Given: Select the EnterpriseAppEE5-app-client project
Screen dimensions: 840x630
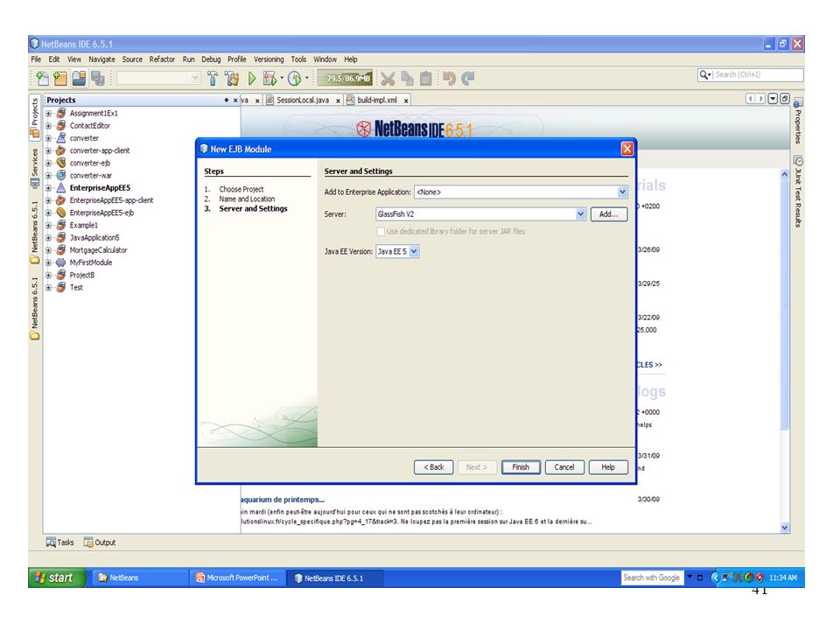Looking at the screenshot, I should [111, 200].
